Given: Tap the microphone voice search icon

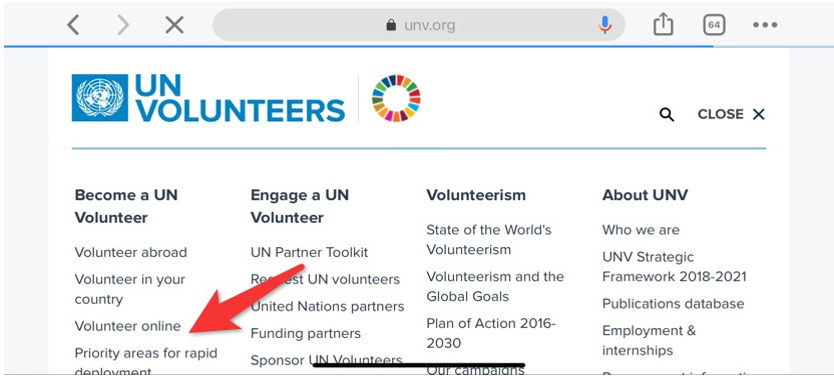Looking at the screenshot, I should click(x=605, y=24).
